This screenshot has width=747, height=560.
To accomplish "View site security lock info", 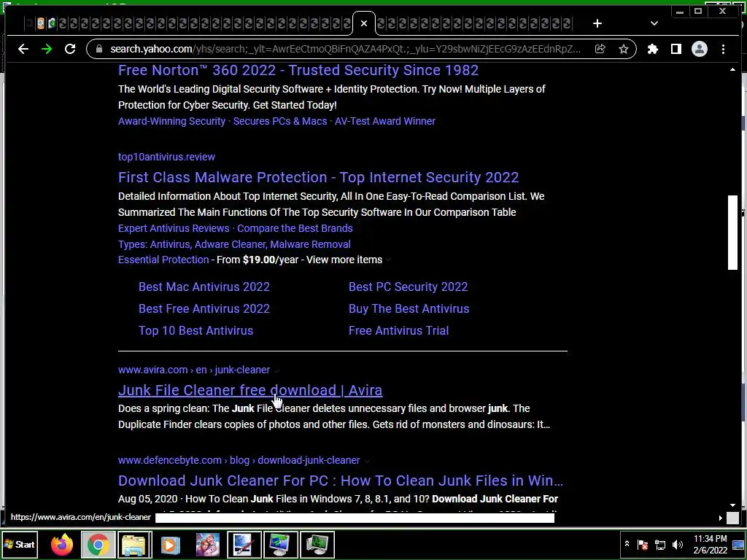I will [x=99, y=49].
